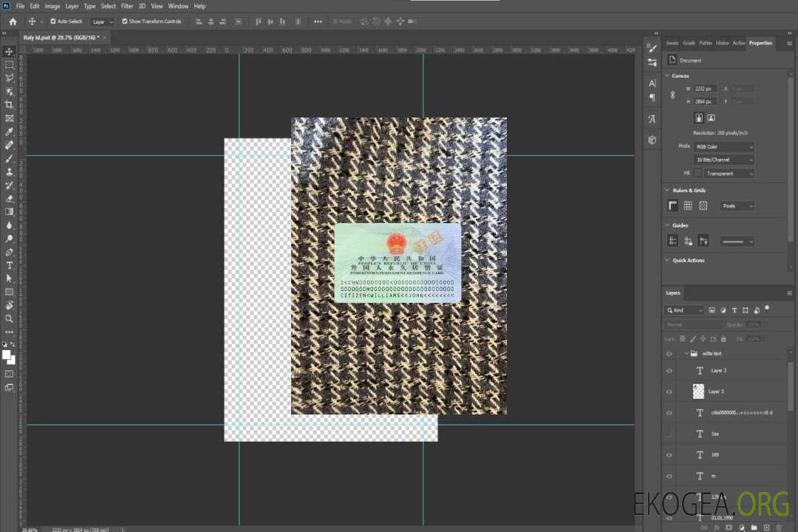Open the 16 Bits/Channel dropdown
The width and height of the screenshot is (798, 532).
(724, 160)
